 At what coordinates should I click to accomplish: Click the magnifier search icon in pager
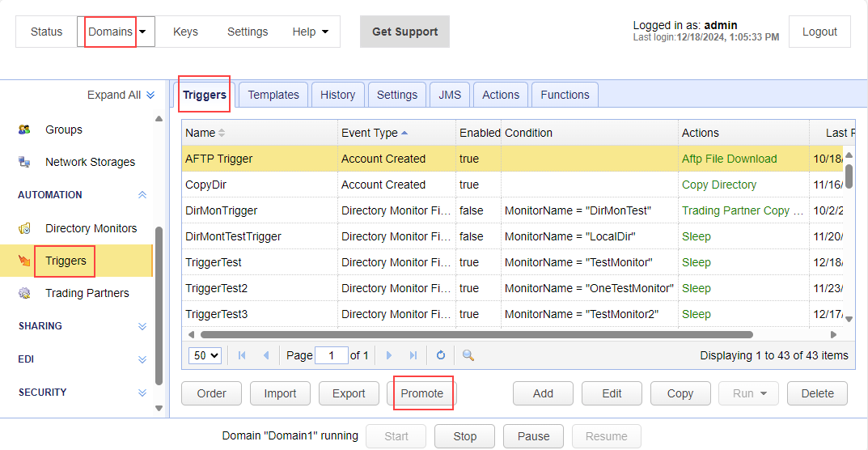(468, 355)
